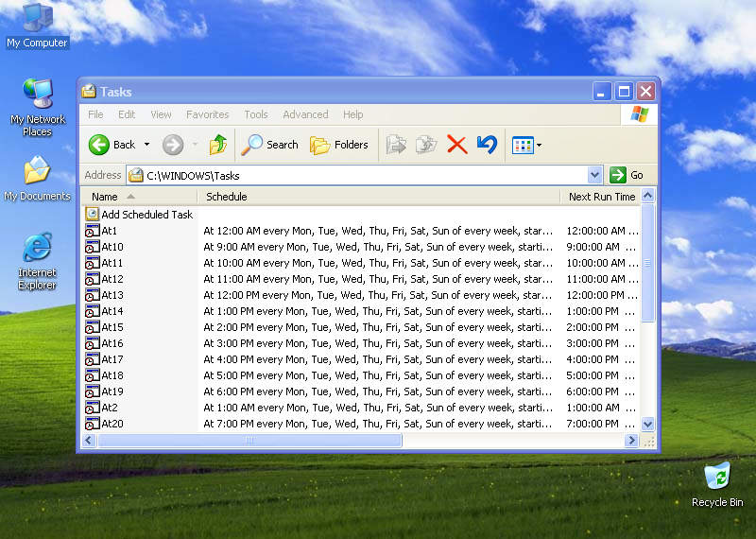756x539 pixels.
Task: Click the Move To toolbar icon
Action: click(396, 145)
